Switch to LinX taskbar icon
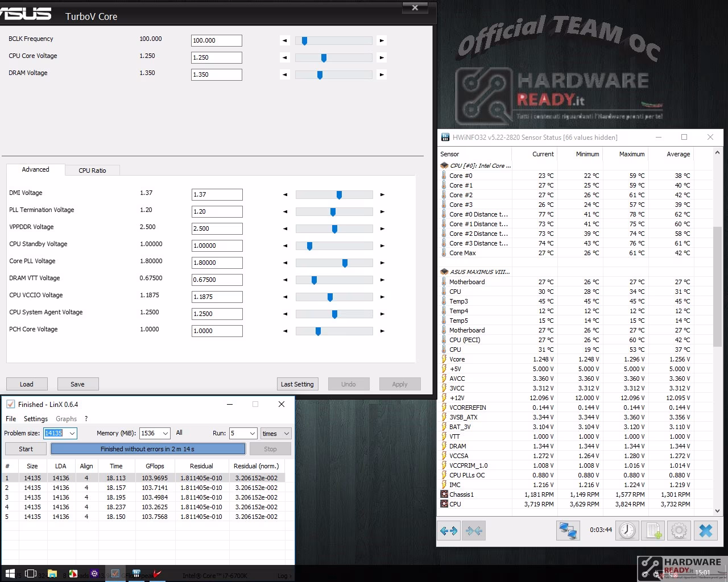 [115, 574]
